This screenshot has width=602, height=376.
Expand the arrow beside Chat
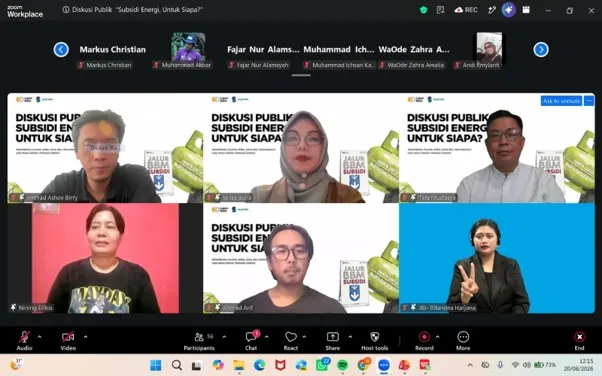[x=266, y=337]
